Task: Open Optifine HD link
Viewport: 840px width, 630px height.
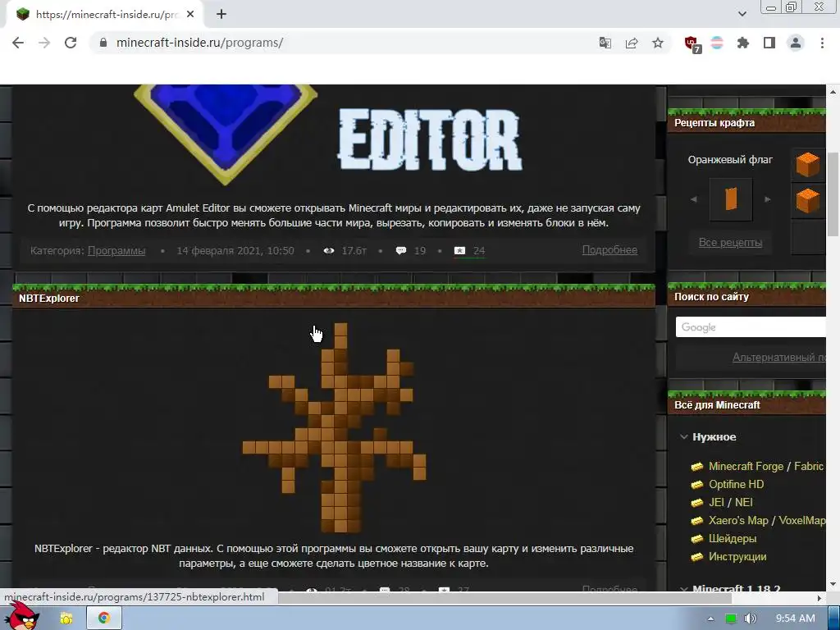Action: (x=736, y=484)
